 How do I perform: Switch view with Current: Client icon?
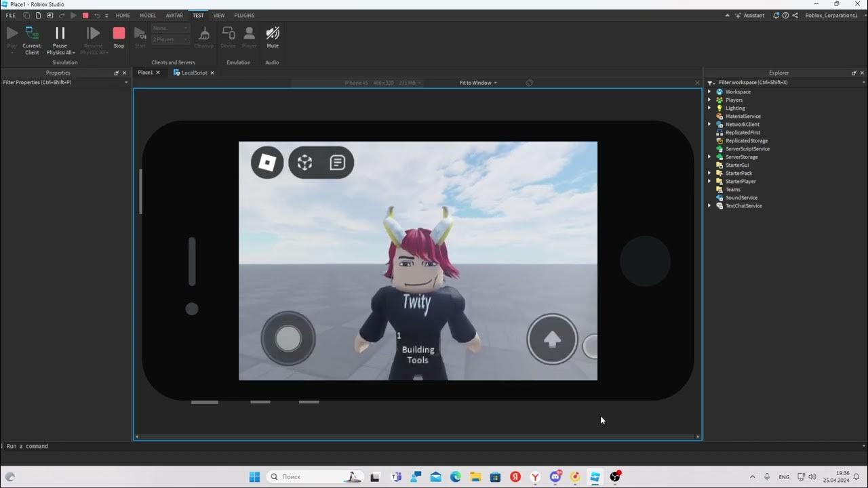click(32, 33)
